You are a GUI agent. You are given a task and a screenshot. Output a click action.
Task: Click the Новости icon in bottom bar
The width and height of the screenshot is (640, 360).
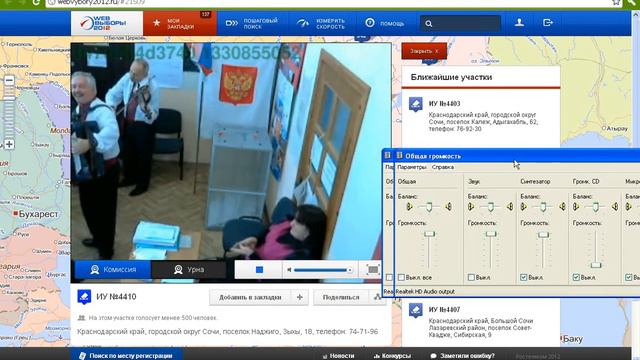pyautogui.click(x=325, y=356)
